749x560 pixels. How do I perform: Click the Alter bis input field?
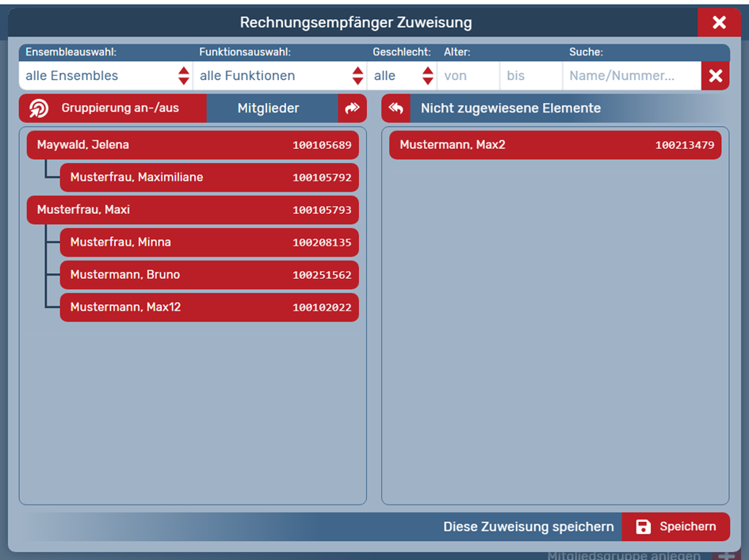(x=530, y=76)
